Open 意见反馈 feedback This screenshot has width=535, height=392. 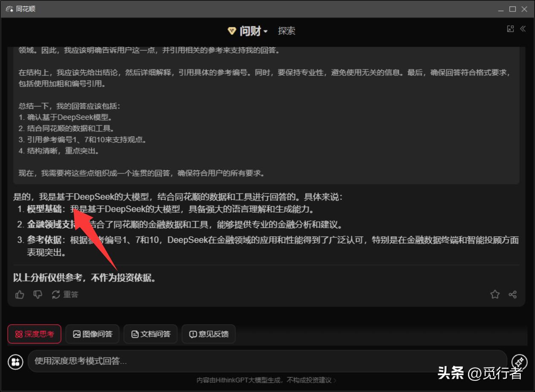point(208,334)
